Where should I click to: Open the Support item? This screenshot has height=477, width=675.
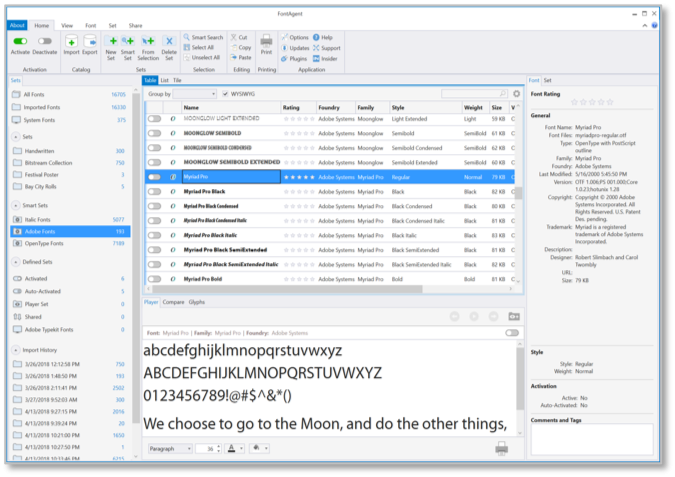(x=327, y=48)
